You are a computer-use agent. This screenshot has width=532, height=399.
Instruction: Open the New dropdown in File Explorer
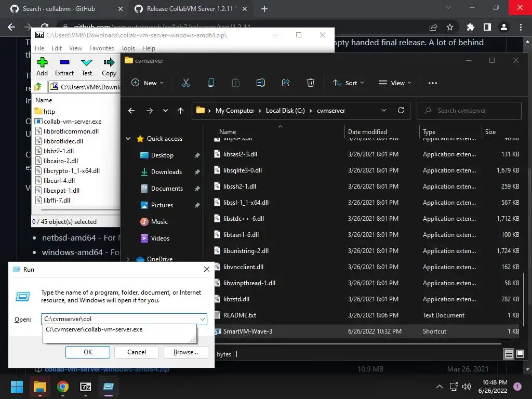coord(148,83)
